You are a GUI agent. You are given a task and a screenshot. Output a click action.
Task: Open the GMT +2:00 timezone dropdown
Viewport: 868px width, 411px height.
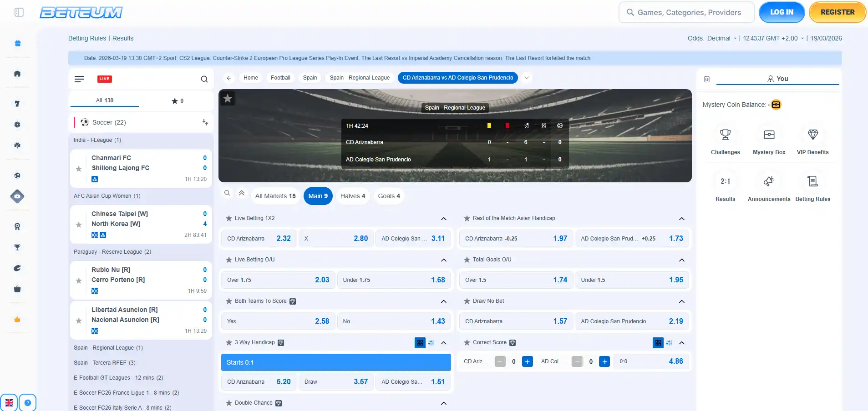[x=773, y=38]
